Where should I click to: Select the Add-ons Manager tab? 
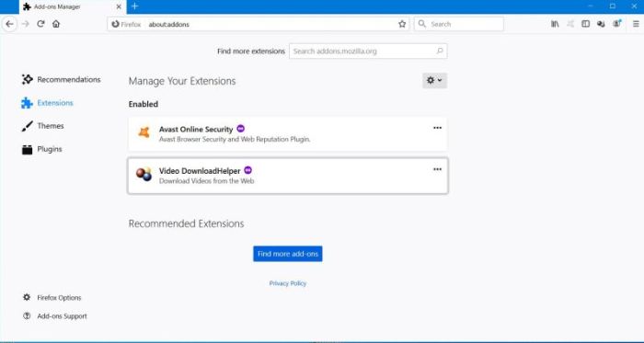[x=73, y=7]
